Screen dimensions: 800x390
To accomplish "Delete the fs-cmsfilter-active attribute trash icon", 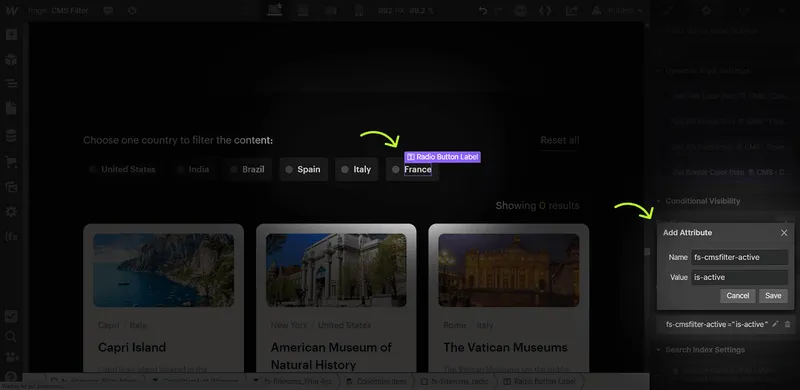I will pos(788,324).
